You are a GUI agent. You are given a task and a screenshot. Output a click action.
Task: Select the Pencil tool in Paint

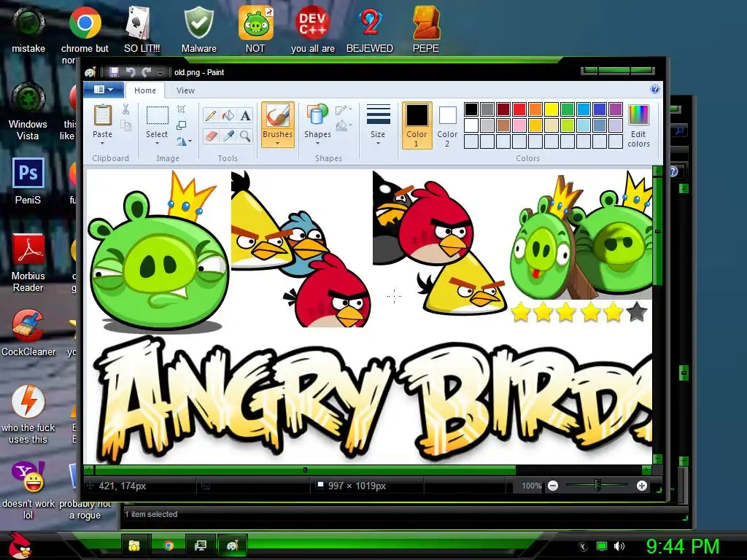[211, 116]
